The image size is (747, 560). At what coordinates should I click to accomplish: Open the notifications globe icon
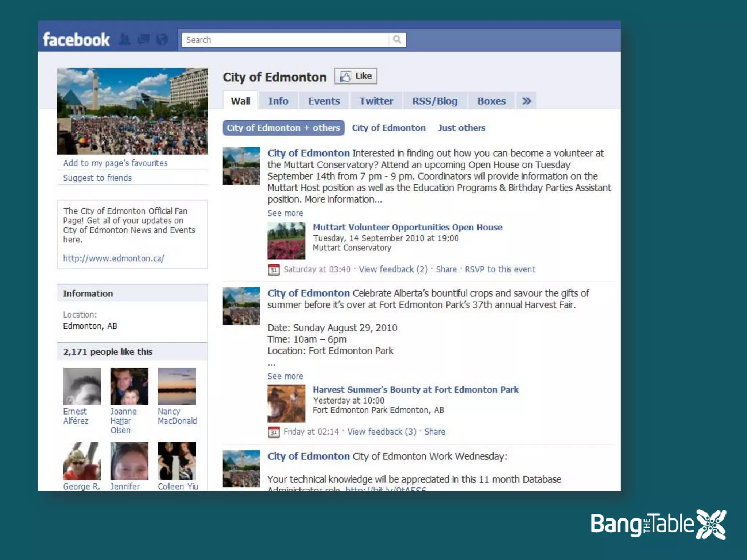point(162,39)
